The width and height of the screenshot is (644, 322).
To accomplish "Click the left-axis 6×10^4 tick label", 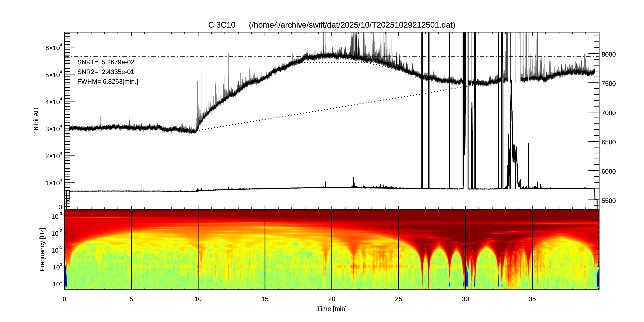I will [53, 47].
